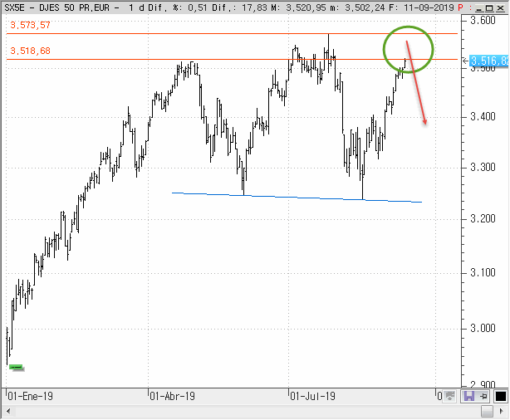Click the 01-Ene-19 date axis label

click(x=30, y=396)
